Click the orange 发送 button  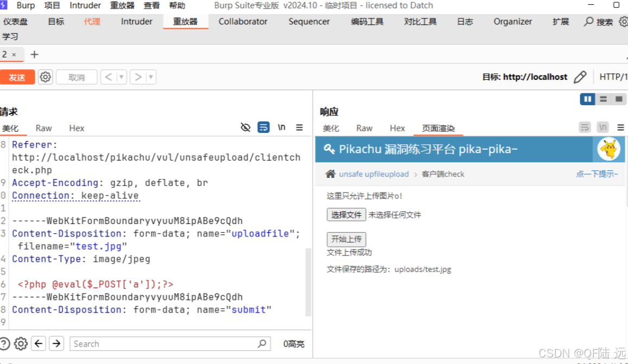[x=17, y=77]
